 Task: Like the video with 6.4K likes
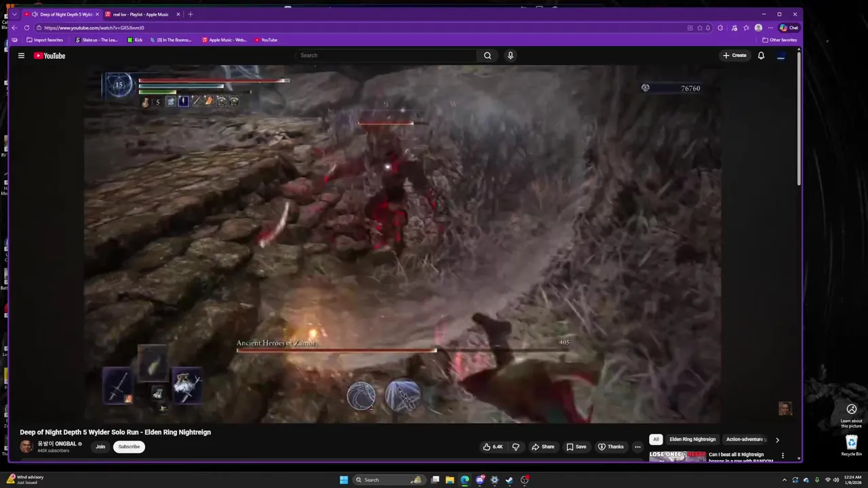pyautogui.click(x=493, y=447)
